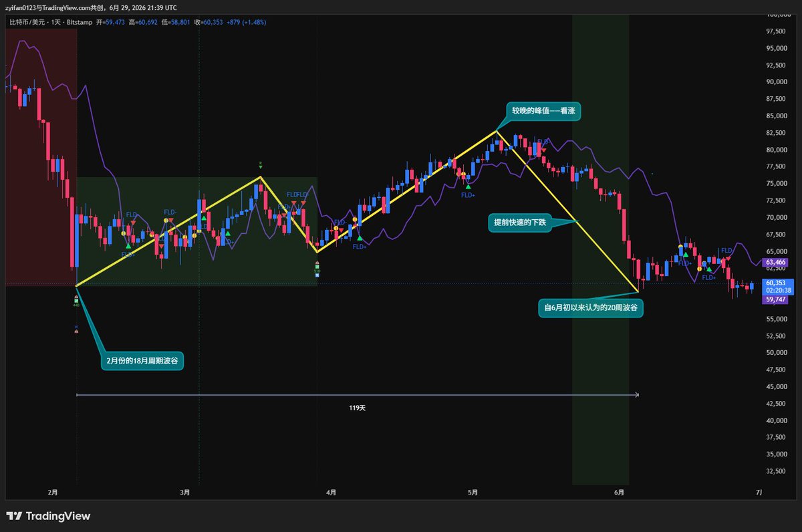The height and width of the screenshot is (532, 802).
Task: Click the green marker labeled 440
Action: (x=76, y=302)
